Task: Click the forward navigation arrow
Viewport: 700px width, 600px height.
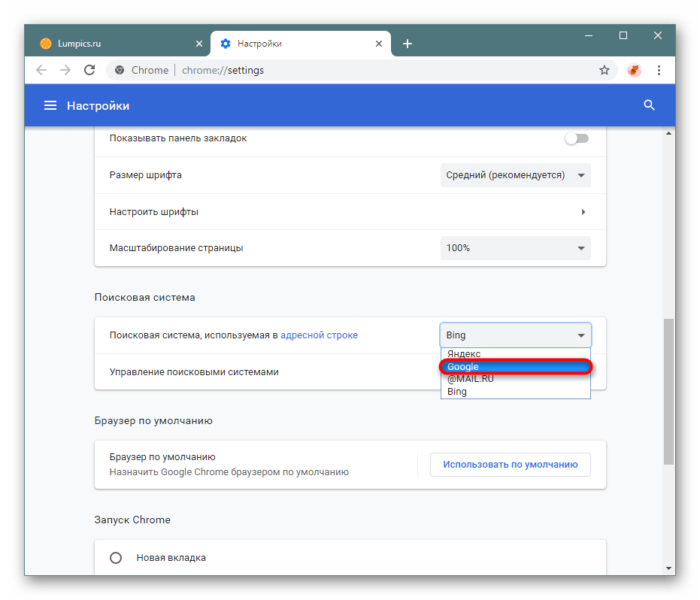Action: tap(65, 70)
